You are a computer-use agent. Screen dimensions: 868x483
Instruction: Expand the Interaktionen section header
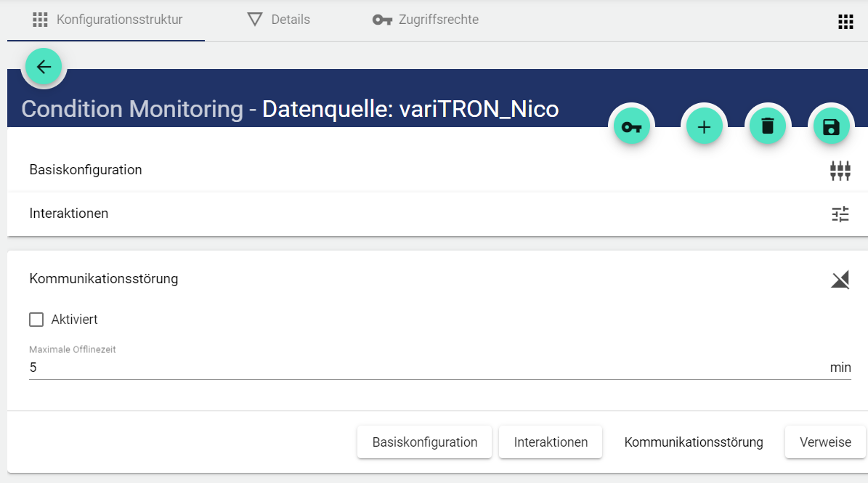(x=69, y=214)
